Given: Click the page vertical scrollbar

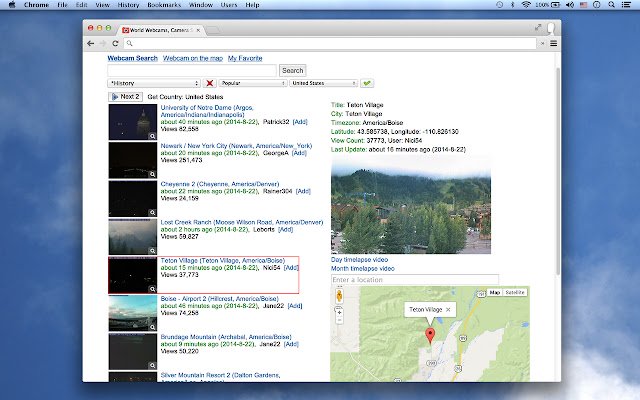Looking at the screenshot, I should [558, 171].
